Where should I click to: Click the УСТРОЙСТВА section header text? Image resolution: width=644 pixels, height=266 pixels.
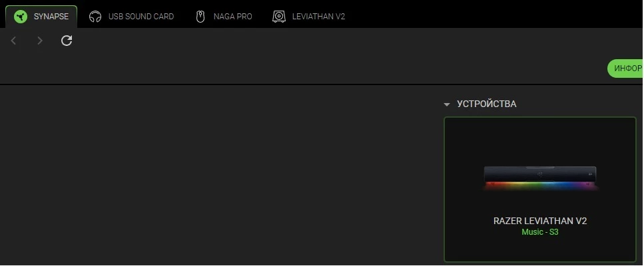click(x=487, y=104)
